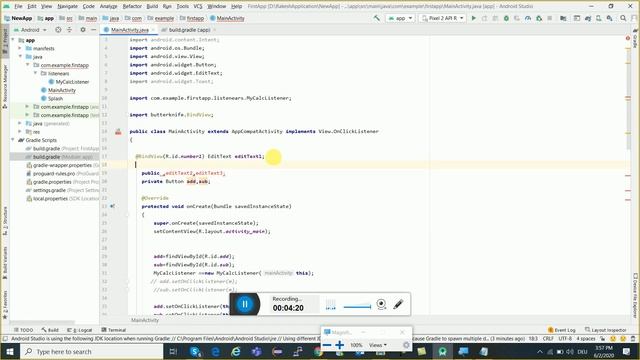Open the Logcat tool window

pos(80,330)
